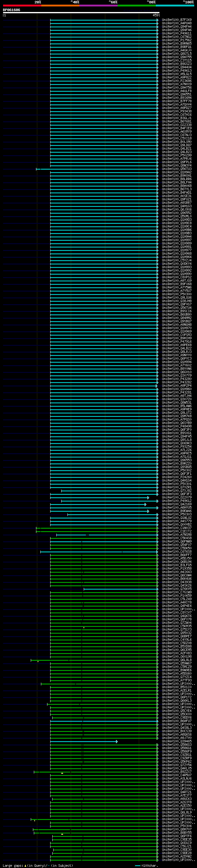Select hit label UniRef100_Q96551
This screenshot has height=868, width=197.
(x=177, y=94)
